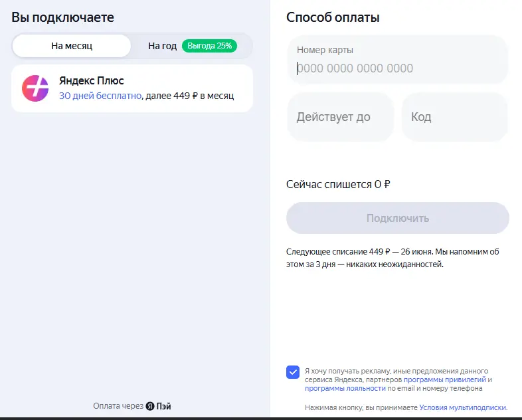Focus the "Действует до" expiry field
This screenshot has width=522, height=420.
(x=341, y=117)
